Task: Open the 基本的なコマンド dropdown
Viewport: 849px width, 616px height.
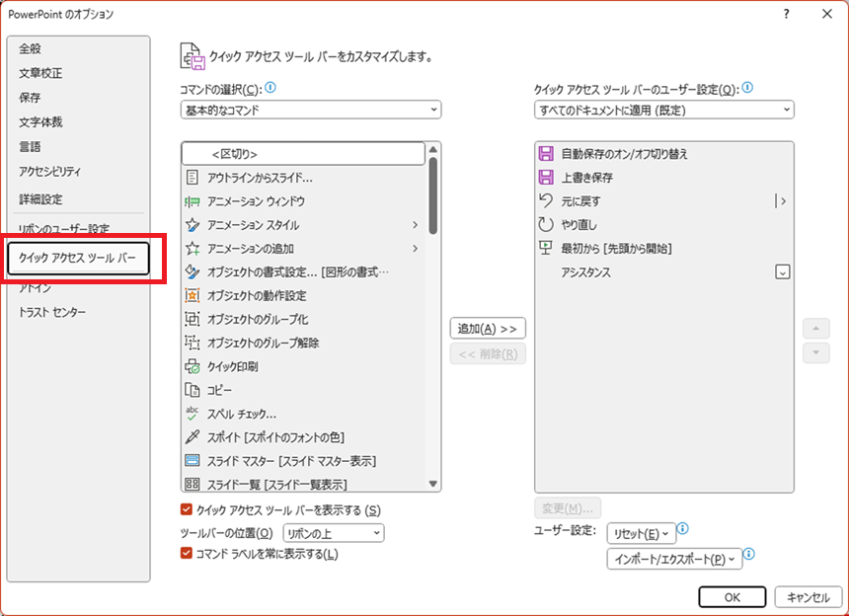Action: click(x=311, y=111)
